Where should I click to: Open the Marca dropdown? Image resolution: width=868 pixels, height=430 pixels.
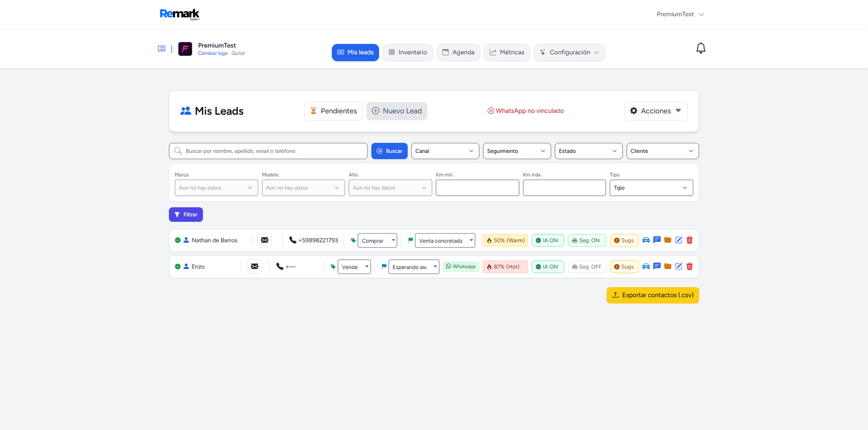click(x=216, y=188)
